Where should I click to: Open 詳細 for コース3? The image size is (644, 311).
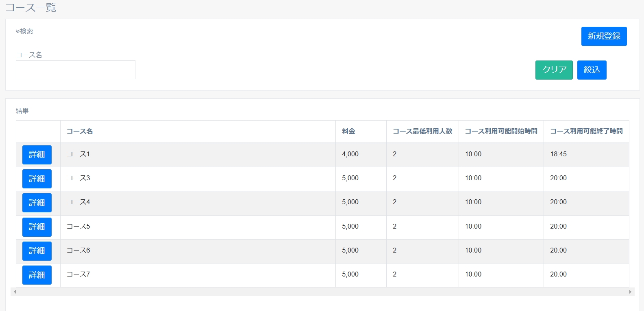37,179
